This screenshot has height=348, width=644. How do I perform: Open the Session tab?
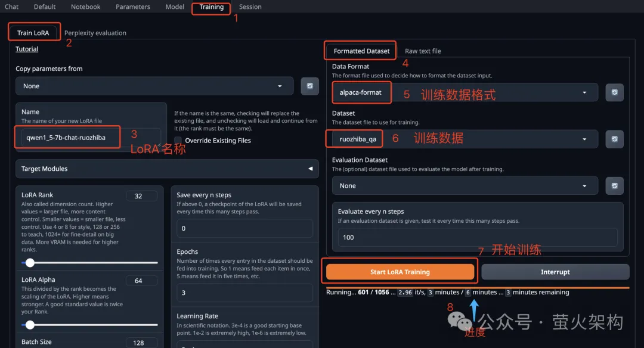pos(250,7)
